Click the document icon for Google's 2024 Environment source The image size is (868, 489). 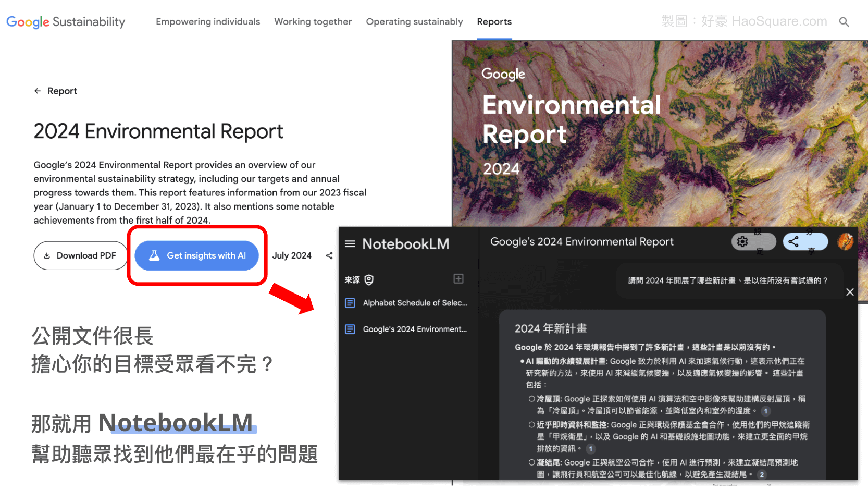tap(350, 329)
